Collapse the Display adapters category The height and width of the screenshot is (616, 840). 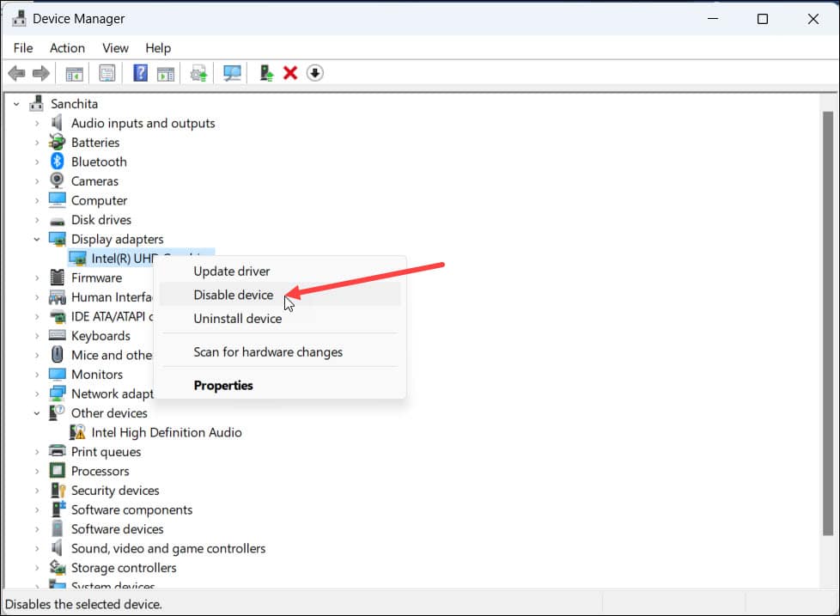(35, 239)
